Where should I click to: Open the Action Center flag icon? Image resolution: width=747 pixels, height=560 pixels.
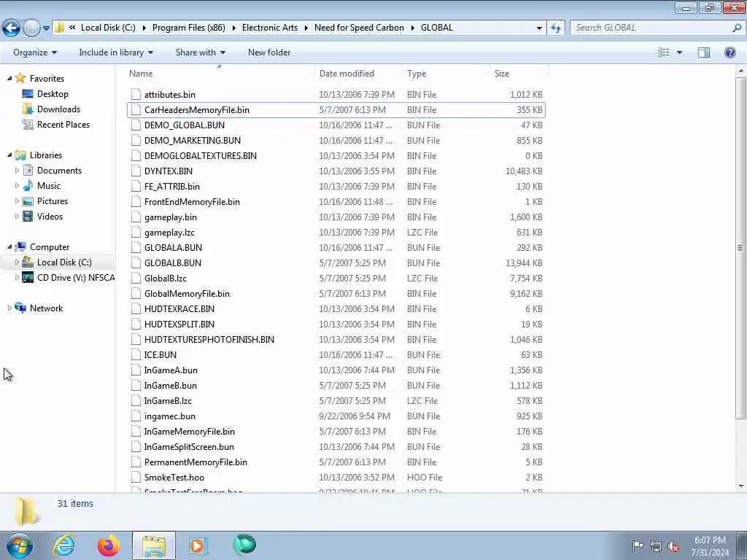coord(638,546)
